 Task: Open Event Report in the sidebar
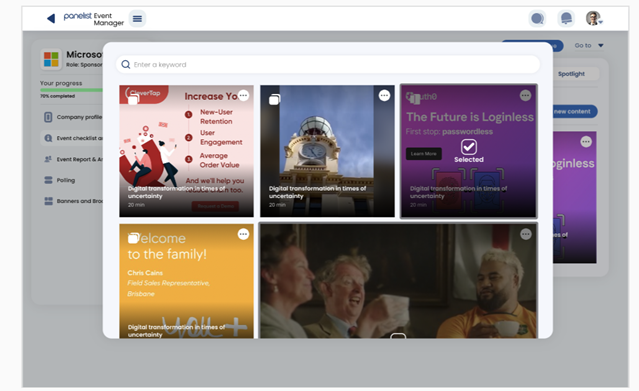72,159
